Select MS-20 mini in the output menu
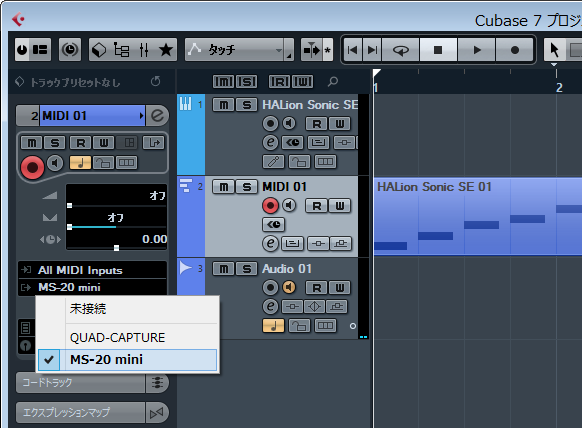 click(x=127, y=359)
